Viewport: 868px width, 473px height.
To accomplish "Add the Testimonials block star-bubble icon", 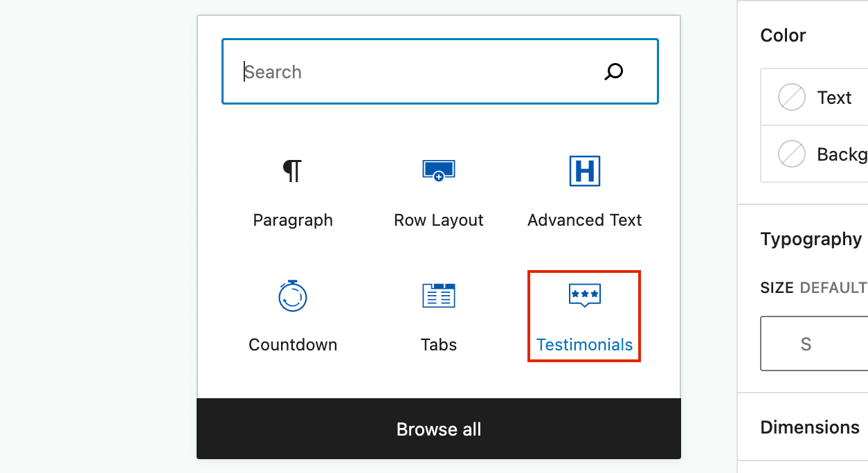I will click(x=584, y=296).
